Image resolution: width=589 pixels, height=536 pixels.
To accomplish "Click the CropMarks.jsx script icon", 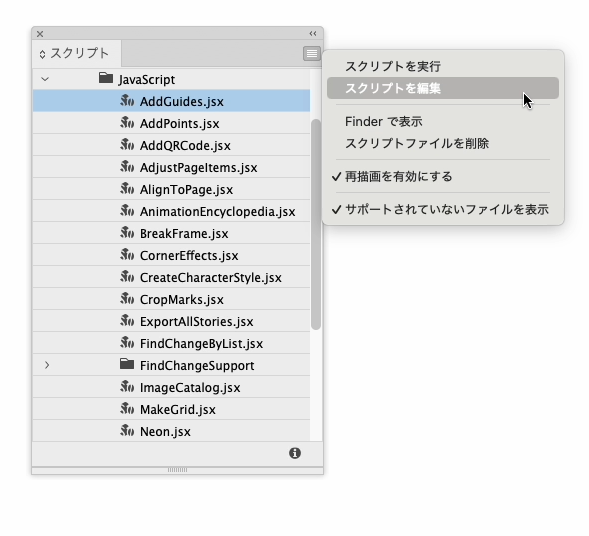I will point(127,299).
